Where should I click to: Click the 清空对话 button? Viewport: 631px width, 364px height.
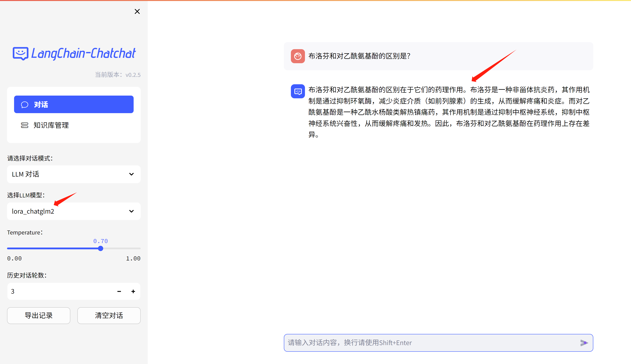click(x=109, y=315)
